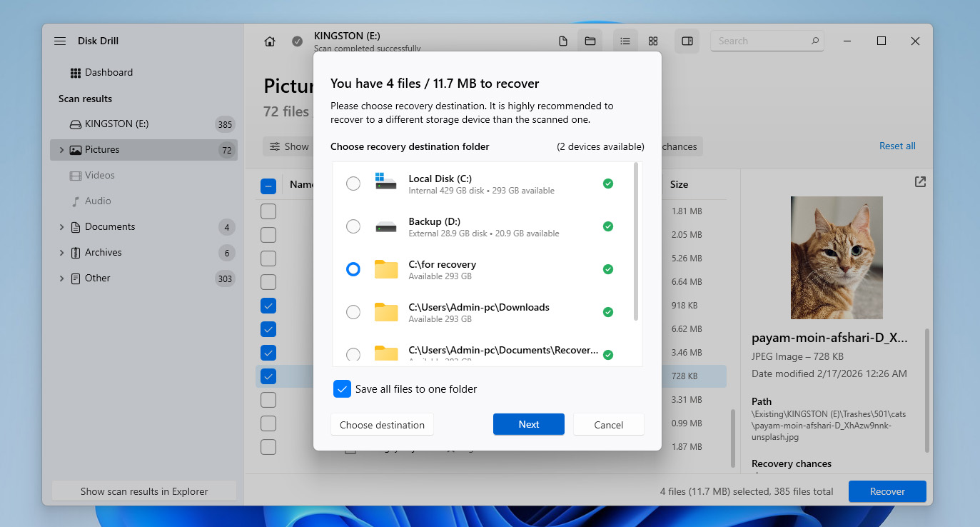Toggle the preview panel icon

[x=687, y=41]
